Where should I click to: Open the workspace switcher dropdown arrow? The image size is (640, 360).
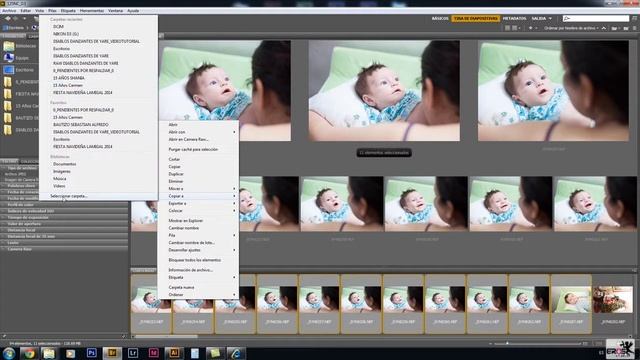550,18
